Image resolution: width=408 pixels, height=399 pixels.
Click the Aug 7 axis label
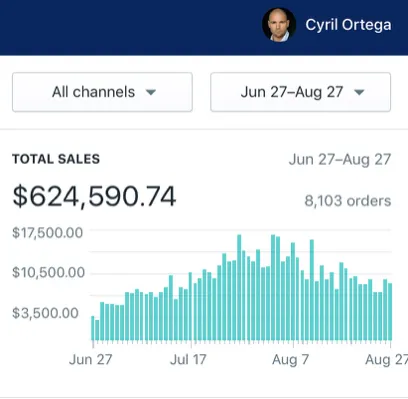tap(290, 360)
